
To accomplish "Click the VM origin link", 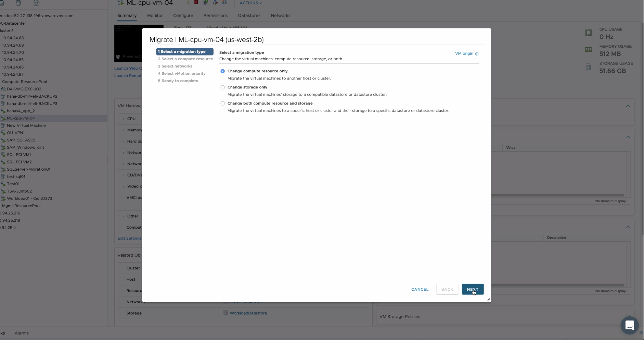I will click(464, 53).
